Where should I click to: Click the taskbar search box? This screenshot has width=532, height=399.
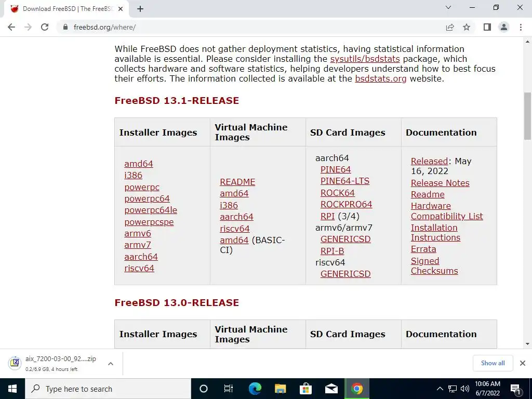pyautogui.click(x=108, y=389)
